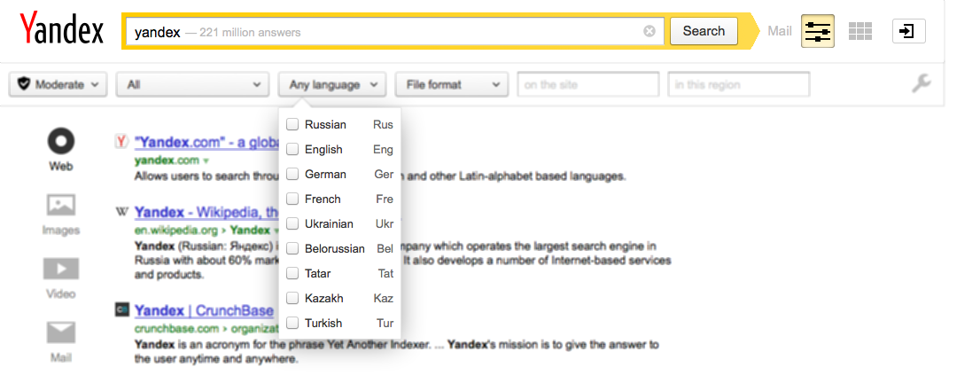
Task: Open the Yandex - Wikipedia result link
Action: coord(206,212)
